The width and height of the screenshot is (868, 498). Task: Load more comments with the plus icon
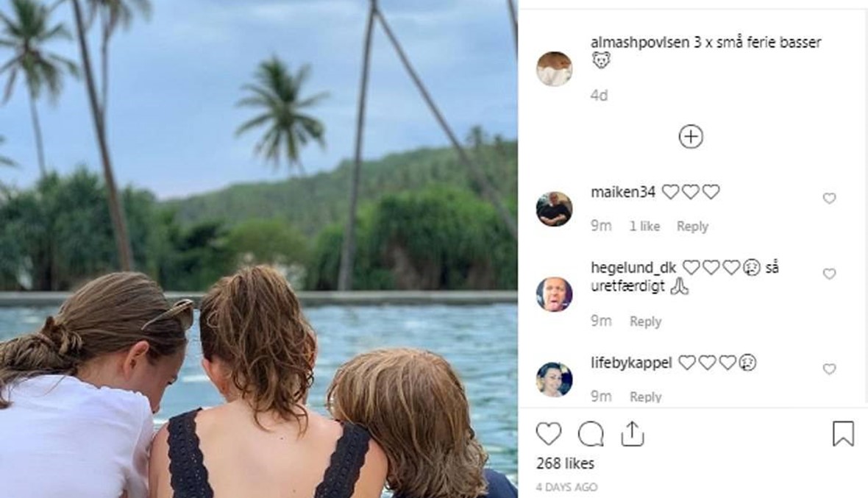point(691,137)
